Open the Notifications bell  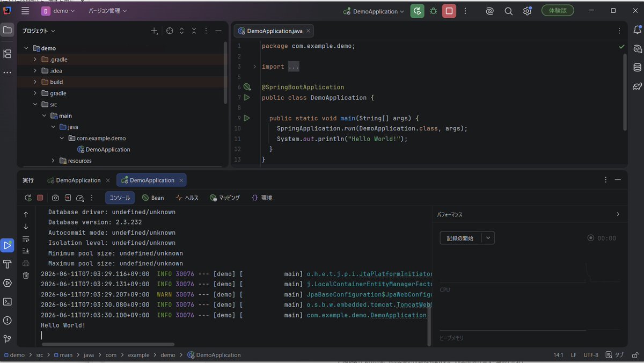[x=638, y=30]
